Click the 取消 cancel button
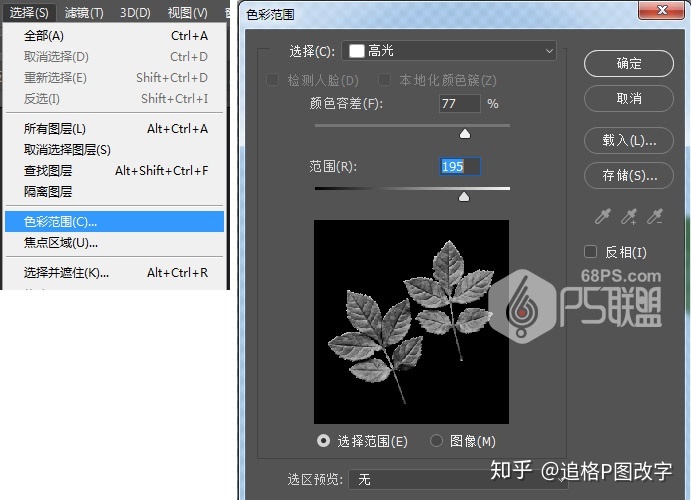The width and height of the screenshot is (691, 500). coord(629,98)
